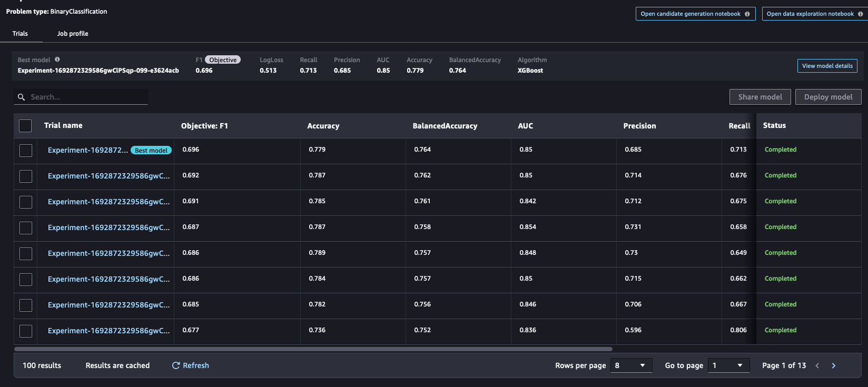868x387 pixels.
Task: Sort by the Precision column header
Action: tap(639, 126)
